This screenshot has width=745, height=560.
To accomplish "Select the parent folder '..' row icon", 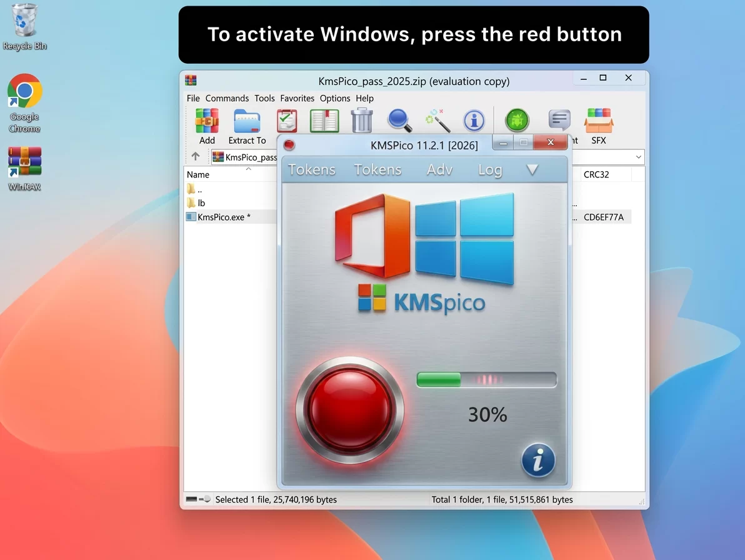I will pyautogui.click(x=191, y=189).
